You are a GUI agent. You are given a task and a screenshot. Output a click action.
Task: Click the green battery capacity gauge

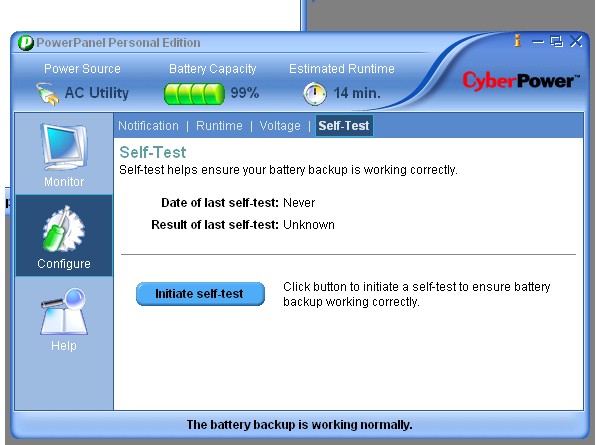[x=194, y=94]
